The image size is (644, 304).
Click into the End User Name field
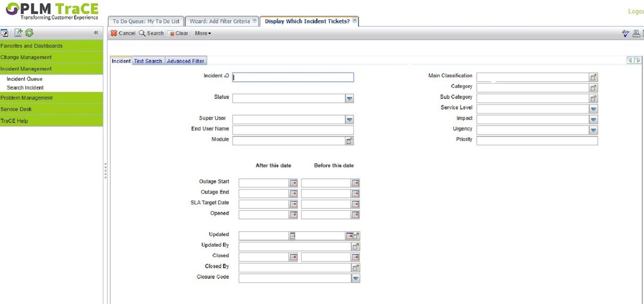[293, 130]
